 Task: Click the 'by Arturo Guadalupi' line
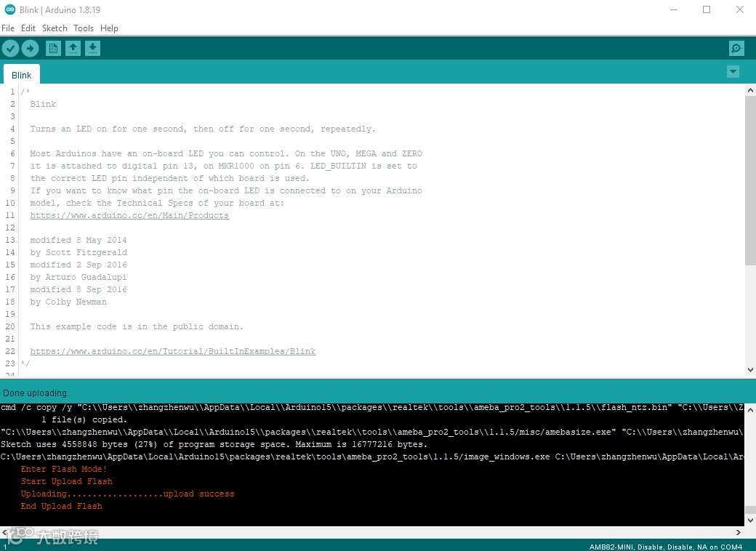point(78,277)
